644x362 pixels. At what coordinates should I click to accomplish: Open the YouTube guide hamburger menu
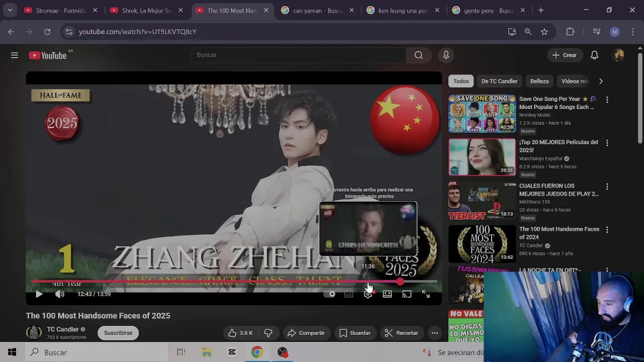15,55
